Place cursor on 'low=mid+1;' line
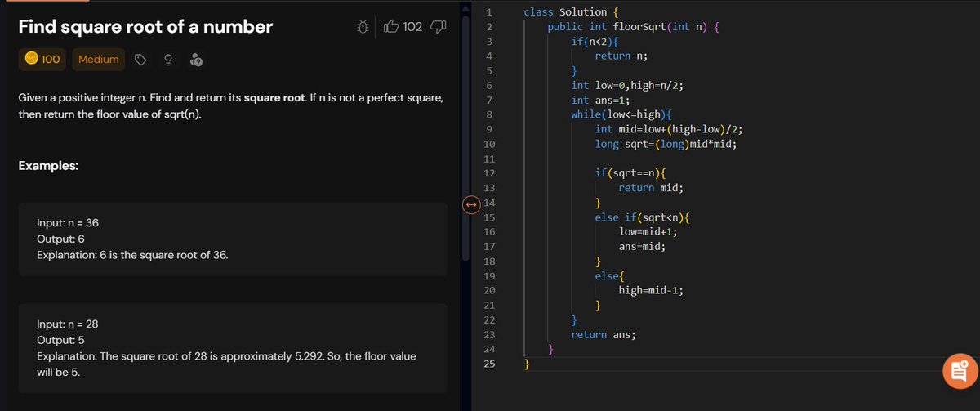Image resolution: width=980 pixels, height=411 pixels. (x=648, y=232)
